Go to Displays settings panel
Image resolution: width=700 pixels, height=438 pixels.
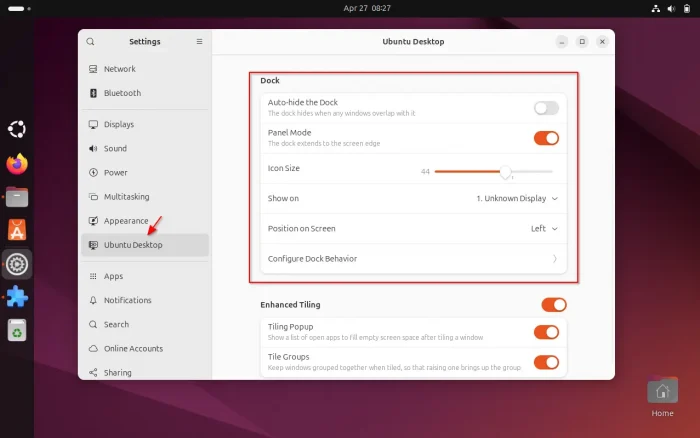coord(118,125)
